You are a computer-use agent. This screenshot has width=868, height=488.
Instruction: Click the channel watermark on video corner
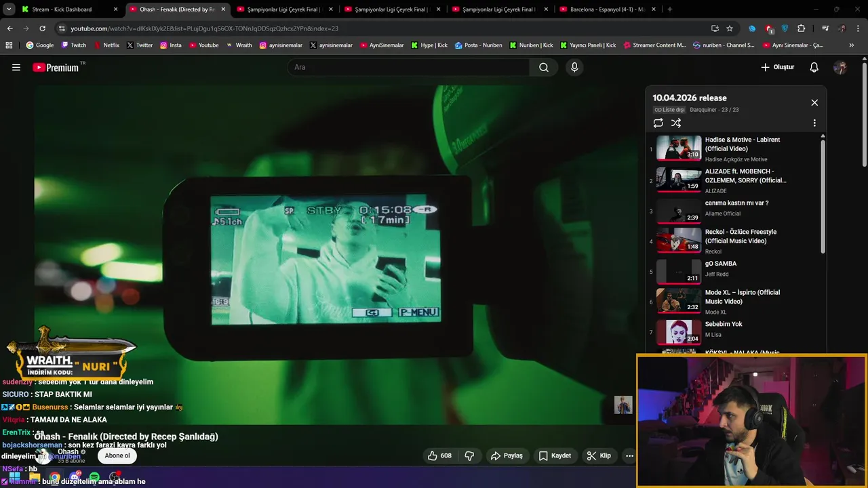click(x=623, y=405)
